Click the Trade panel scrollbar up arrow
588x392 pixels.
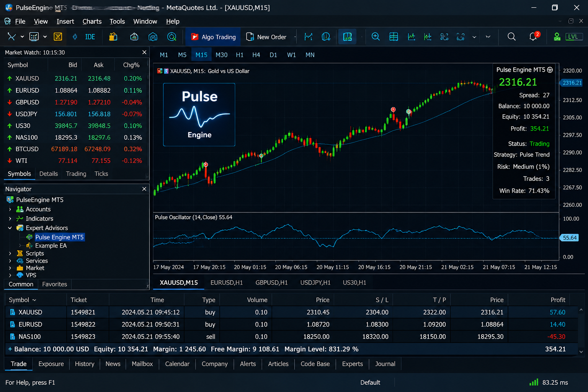pos(581,310)
